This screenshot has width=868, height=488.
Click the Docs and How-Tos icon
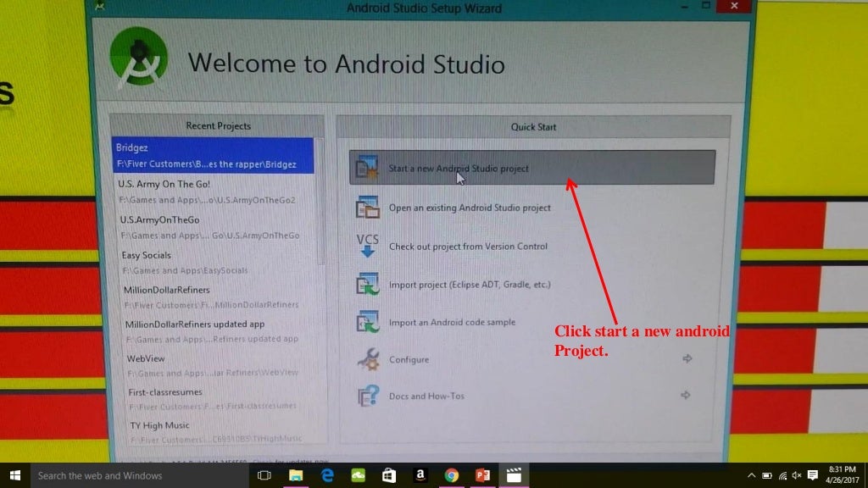(x=368, y=396)
